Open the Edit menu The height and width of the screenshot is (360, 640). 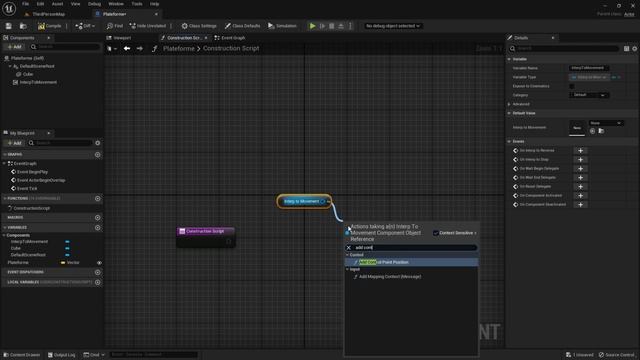pos(40,4)
